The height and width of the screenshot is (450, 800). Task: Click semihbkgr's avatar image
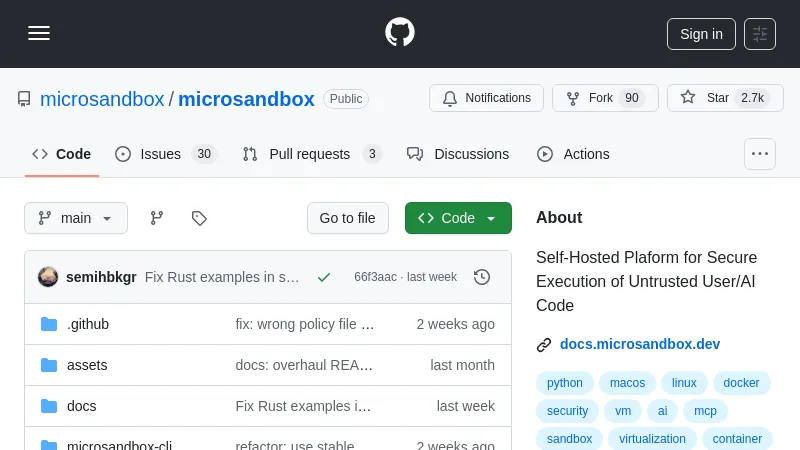coord(48,277)
